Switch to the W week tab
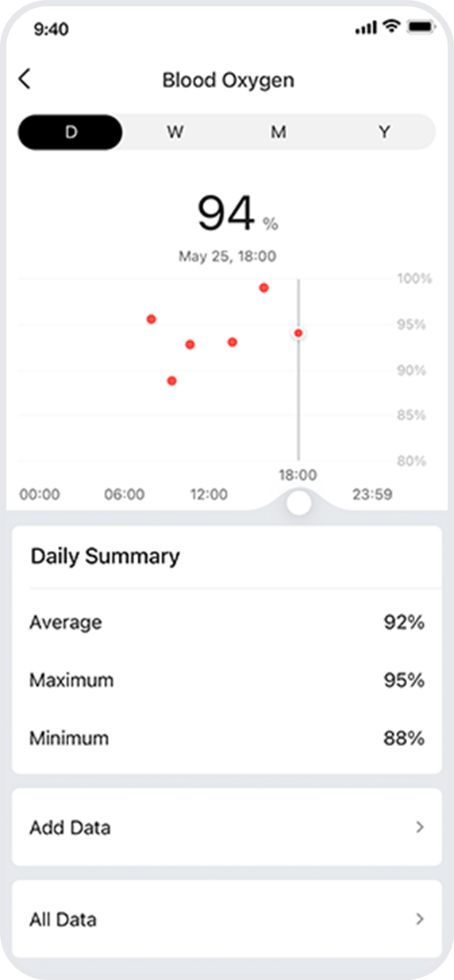454x980 pixels. tap(175, 132)
